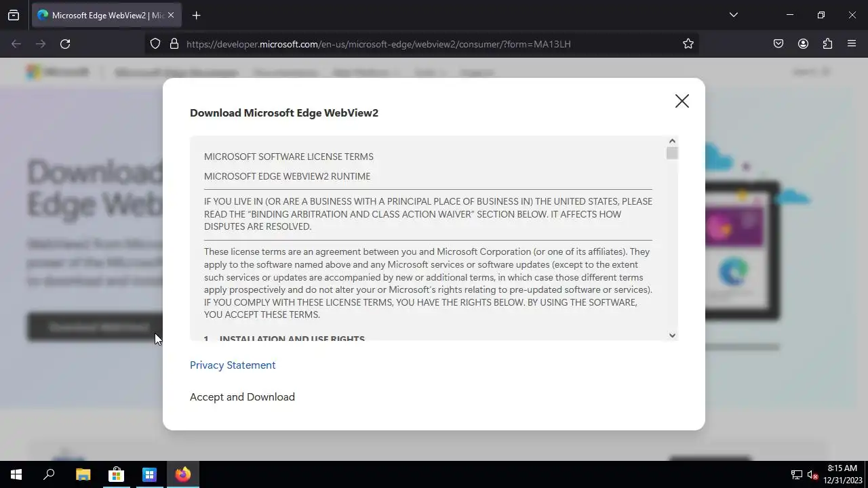Reload the current page

click(x=65, y=44)
